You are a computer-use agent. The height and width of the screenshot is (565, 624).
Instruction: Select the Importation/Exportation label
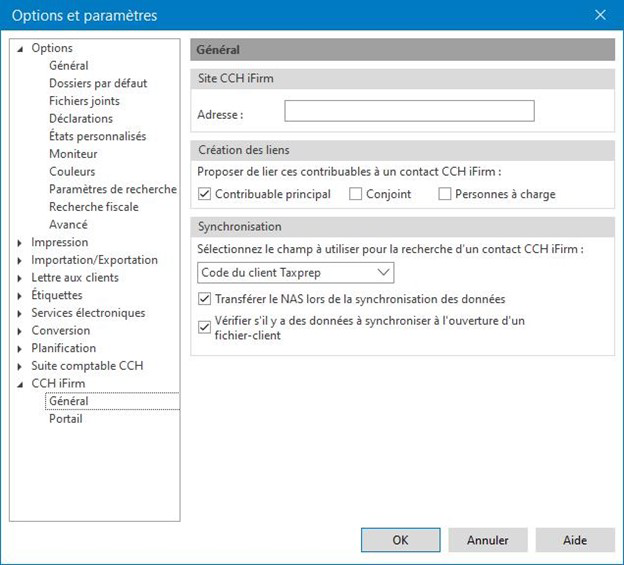click(x=94, y=260)
